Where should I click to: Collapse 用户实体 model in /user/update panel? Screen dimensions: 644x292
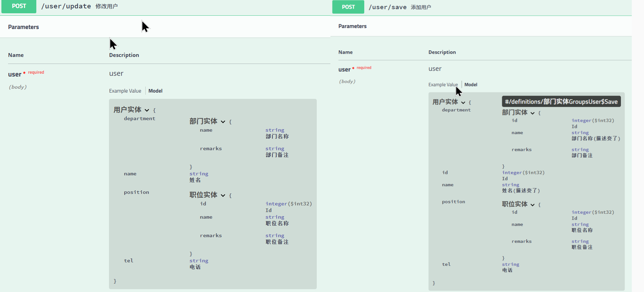coord(147,110)
